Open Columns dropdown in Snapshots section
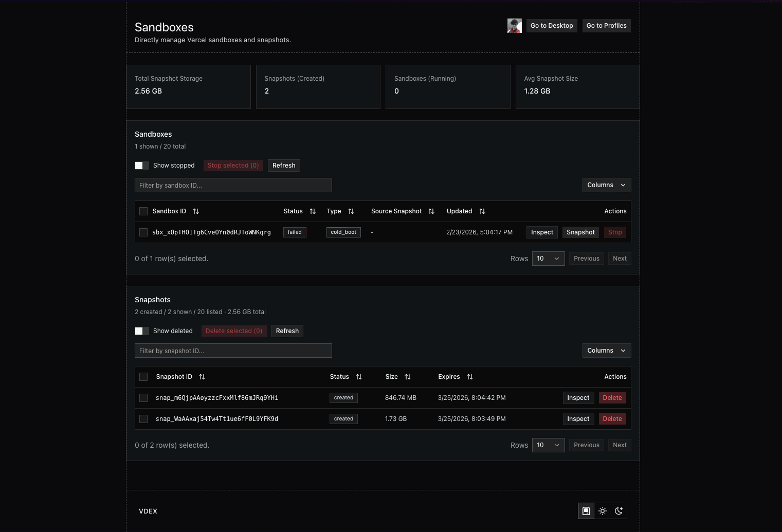Viewport: 782px width, 532px height. click(606, 351)
